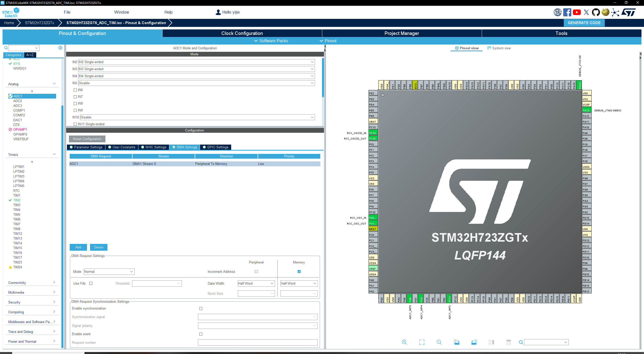Click the Mode panel vertical scrollbar
This screenshot has height=354, width=644.
point(323,77)
